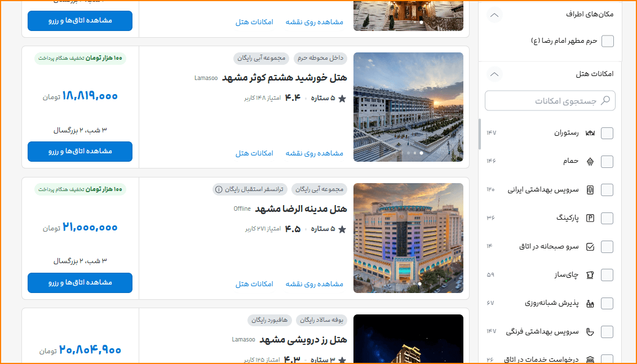The image size is (637, 364).
Task: Click the parking (پارکینگ) icon
Action: 590,218
